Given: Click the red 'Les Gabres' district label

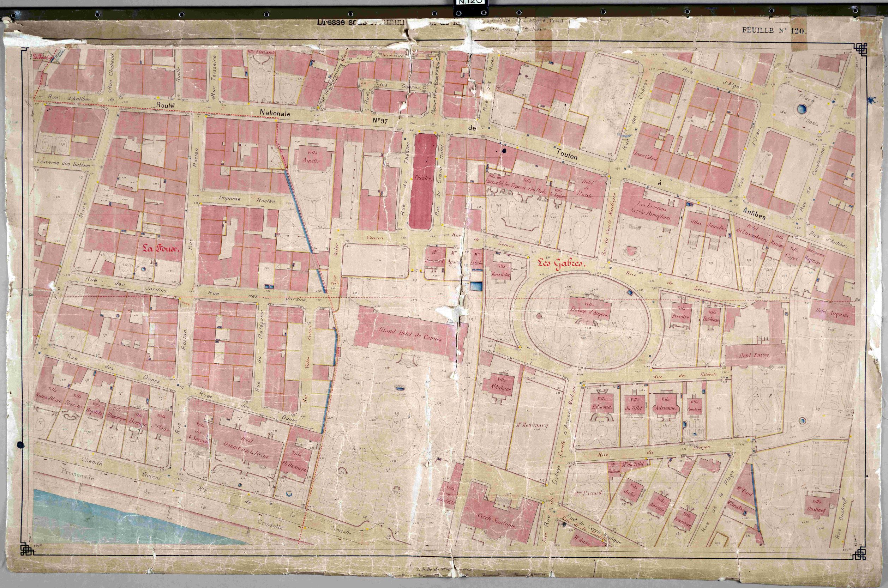Looking at the screenshot, I should 562,264.
